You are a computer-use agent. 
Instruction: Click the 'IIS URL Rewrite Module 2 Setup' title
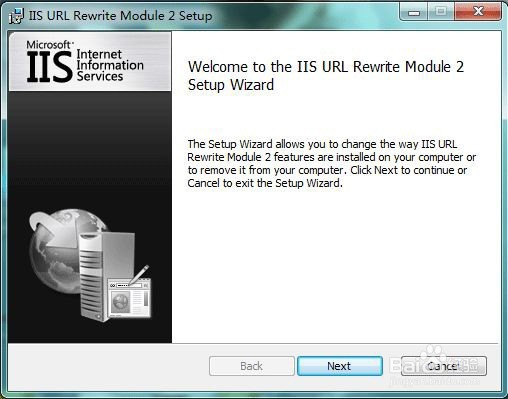point(120,16)
